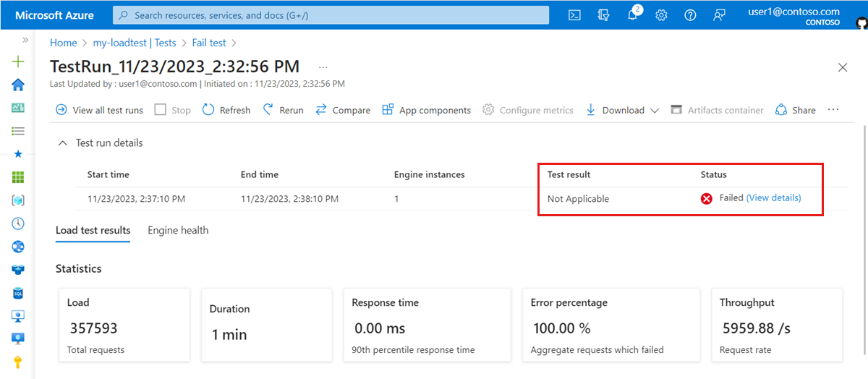Switch to the Engine health tab
The width and height of the screenshot is (868, 379).
(x=178, y=230)
